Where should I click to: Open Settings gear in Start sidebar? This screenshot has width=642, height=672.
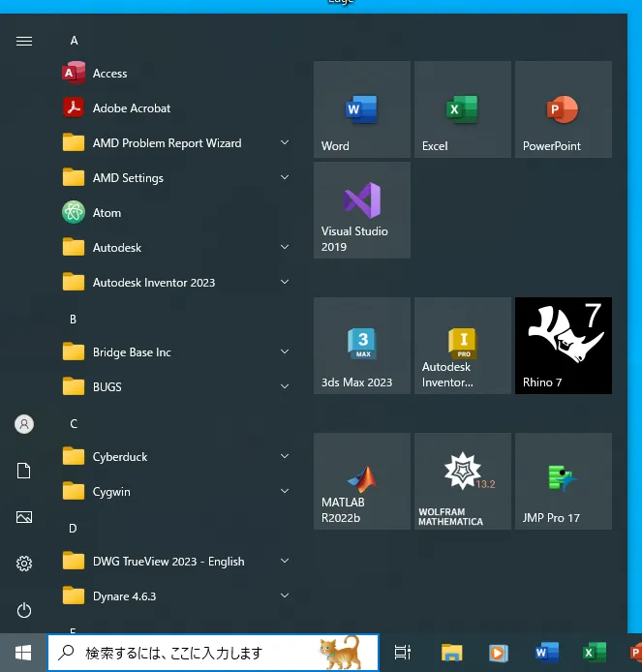point(24,564)
